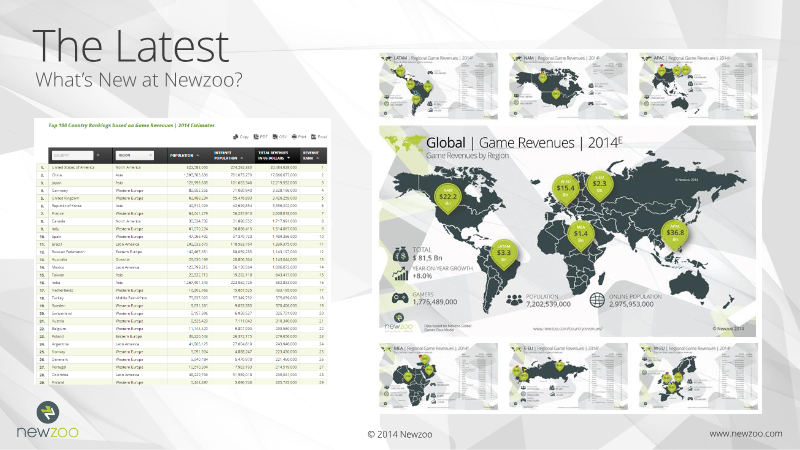This screenshot has width=800, height=450.
Task: Click the Canada row in the table
Action: [x=182, y=221]
